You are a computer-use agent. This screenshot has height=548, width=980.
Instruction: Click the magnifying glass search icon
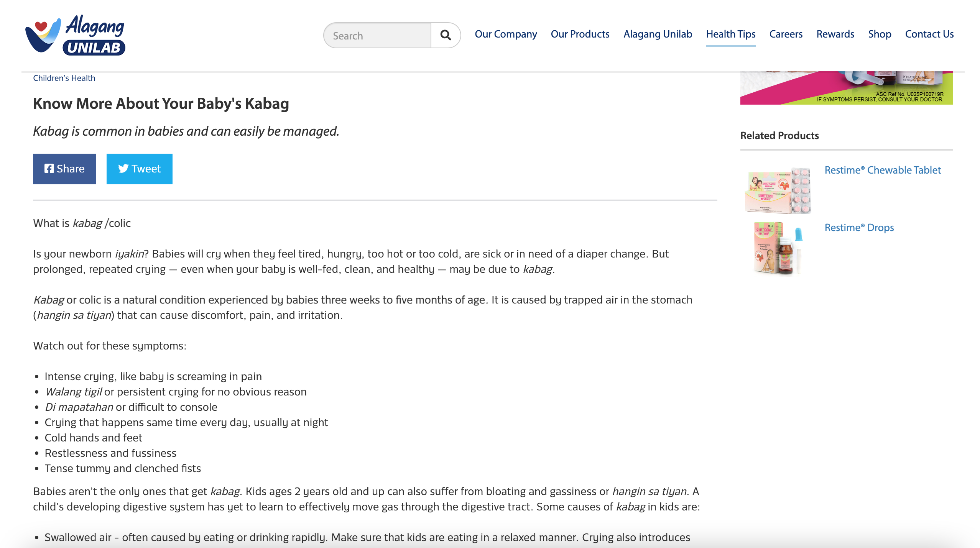[445, 35]
